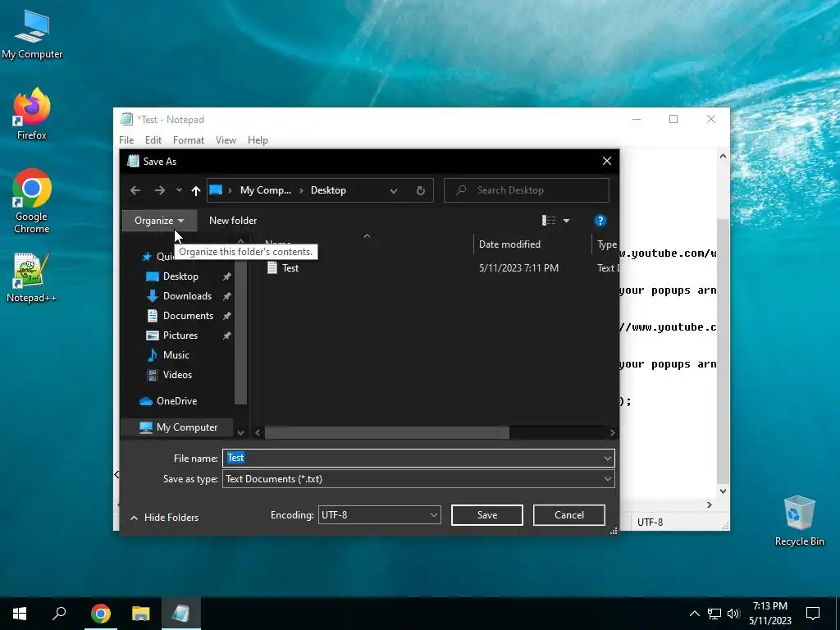Click the Recycle Bin desktop icon
The width and height of the screenshot is (840, 630).
799,521
